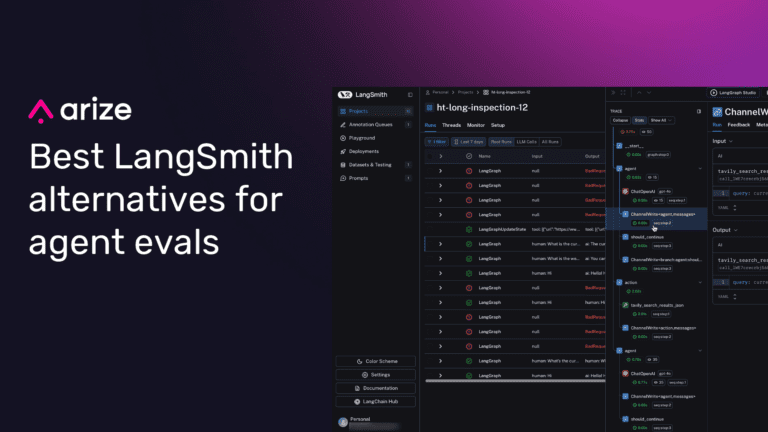The height and width of the screenshot is (432, 768).
Task: Click the fullscreen icon above the Trace panel
Action: click(623, 93)
